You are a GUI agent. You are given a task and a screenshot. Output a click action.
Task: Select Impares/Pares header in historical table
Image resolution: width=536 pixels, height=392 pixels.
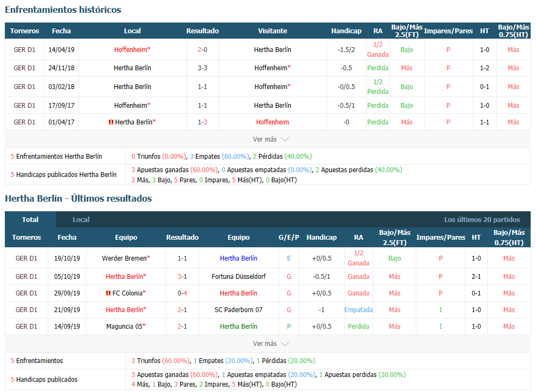click(x=448, y=31)
